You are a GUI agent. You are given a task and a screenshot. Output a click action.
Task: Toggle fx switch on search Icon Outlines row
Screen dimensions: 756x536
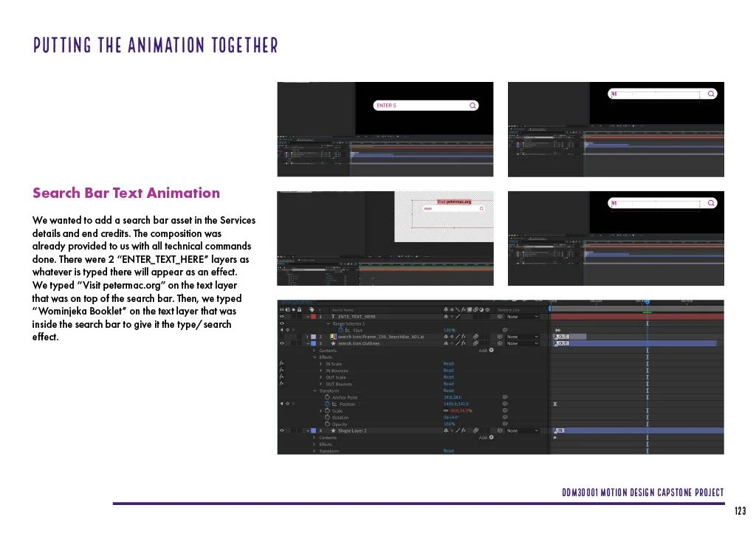pos(464,344)
